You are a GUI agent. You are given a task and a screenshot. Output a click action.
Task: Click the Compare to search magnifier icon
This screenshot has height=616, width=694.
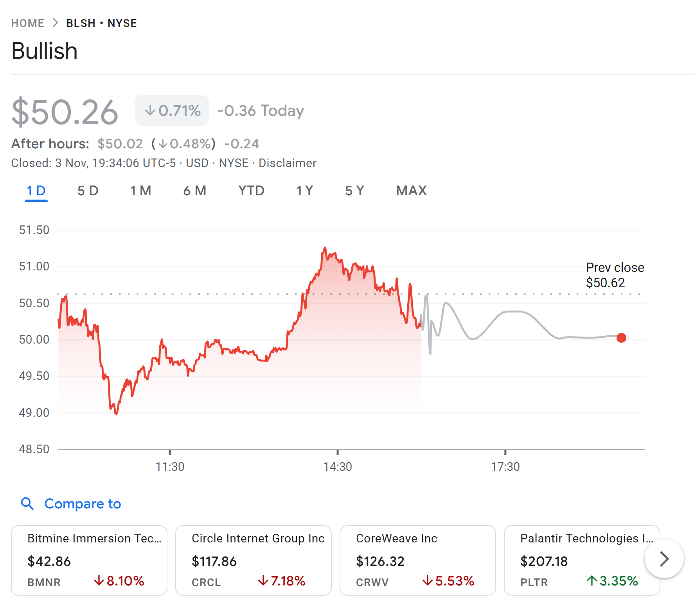coord(27,504)
